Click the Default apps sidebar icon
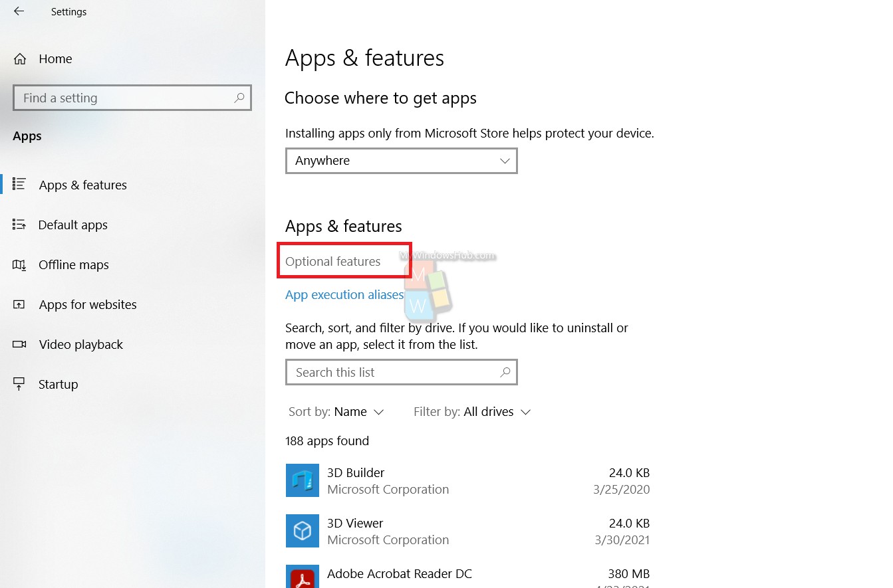The width and height of the screenshot is (893, 588). coord(19,225)
